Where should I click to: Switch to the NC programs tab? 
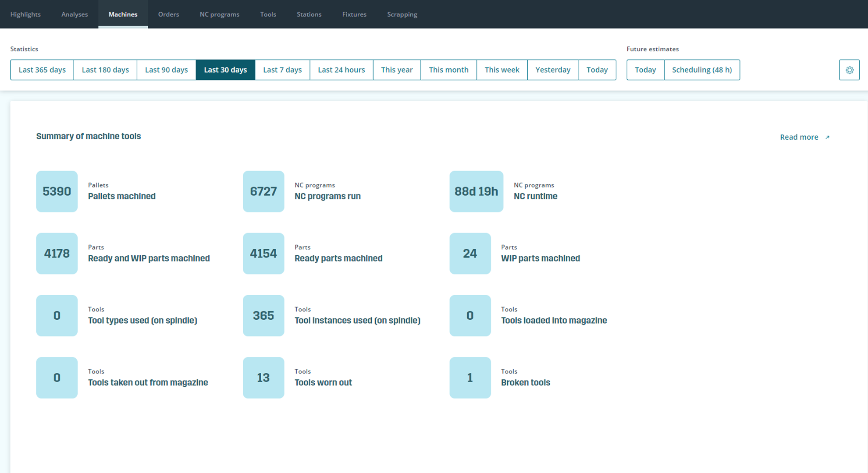pos(220,14)
